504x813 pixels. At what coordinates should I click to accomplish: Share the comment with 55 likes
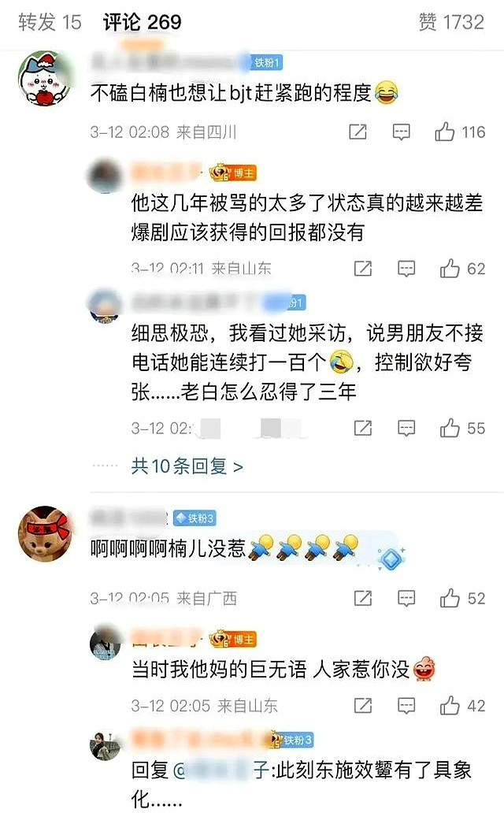pyautogui.click(x=363, y=429)
